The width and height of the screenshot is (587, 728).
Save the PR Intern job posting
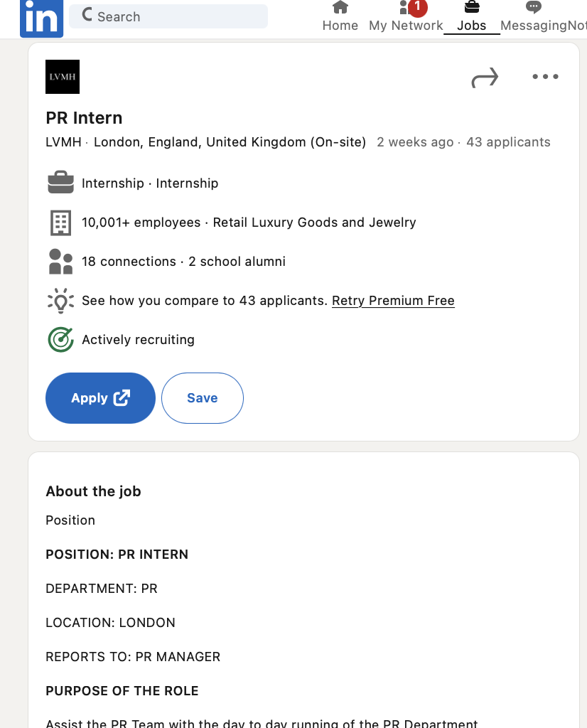[203, 398]
